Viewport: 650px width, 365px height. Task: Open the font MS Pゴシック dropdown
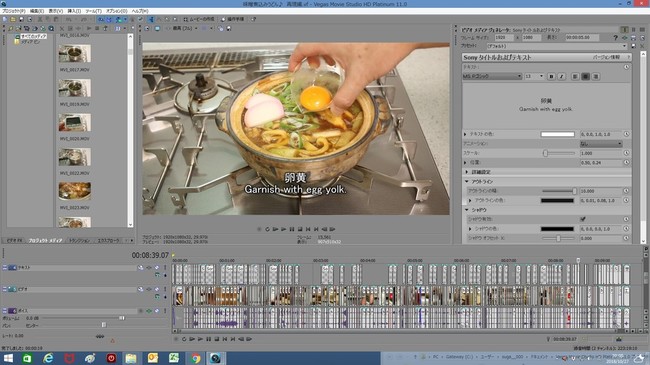492,76
